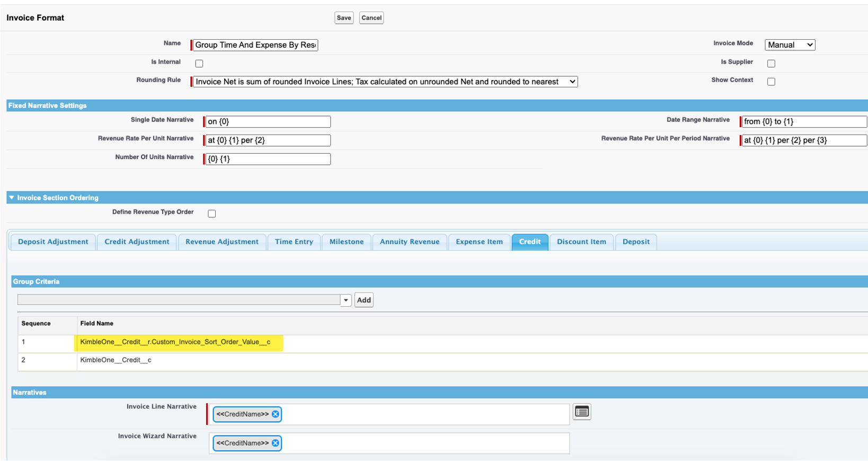
Task: Cancel editing the invoice format
Action: 371,18
